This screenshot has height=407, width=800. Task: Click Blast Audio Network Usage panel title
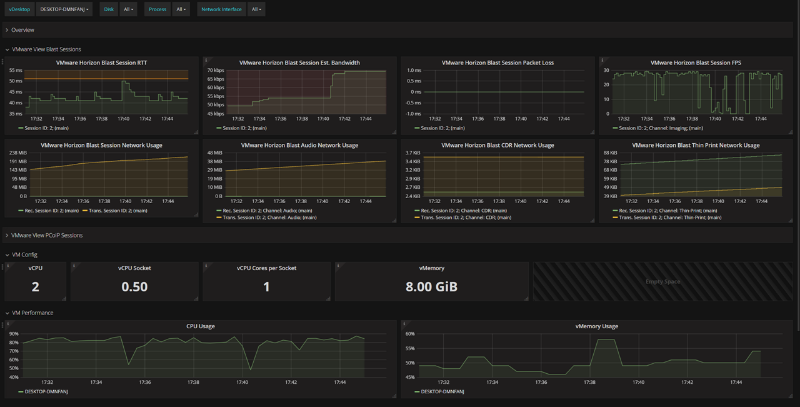point(299,145)
